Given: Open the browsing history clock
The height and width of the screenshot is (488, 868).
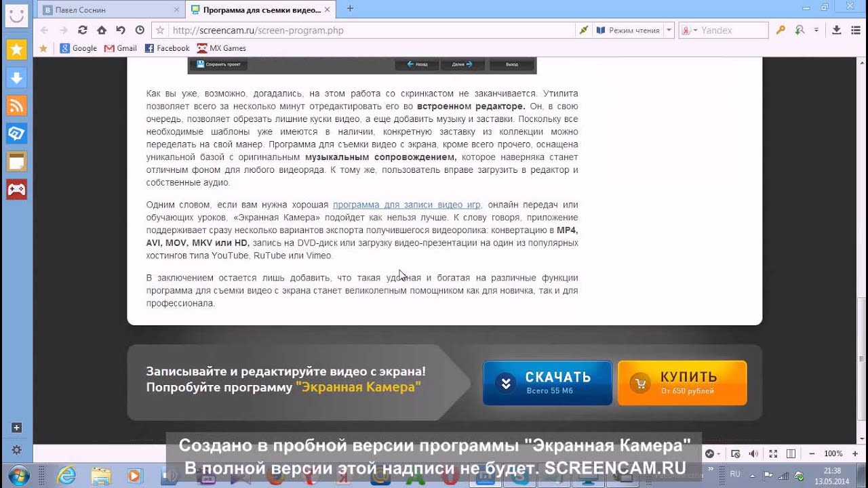Looking at the screenshot, I should coord(140,30).
